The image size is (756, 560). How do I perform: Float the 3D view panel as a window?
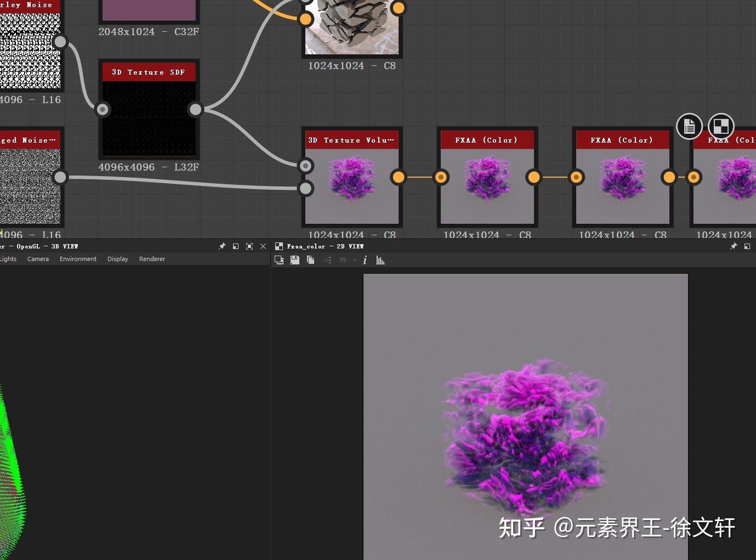click(236, 246)
